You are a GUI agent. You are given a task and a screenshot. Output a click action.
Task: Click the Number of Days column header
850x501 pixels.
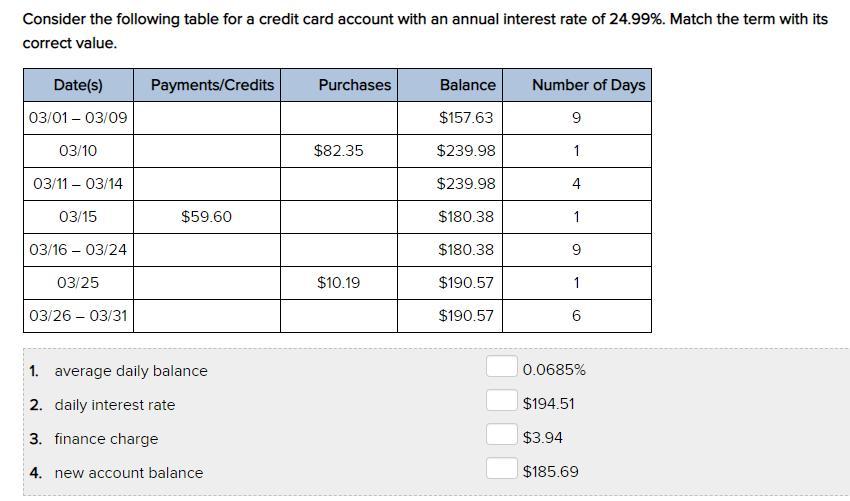(x=588, y=85)
